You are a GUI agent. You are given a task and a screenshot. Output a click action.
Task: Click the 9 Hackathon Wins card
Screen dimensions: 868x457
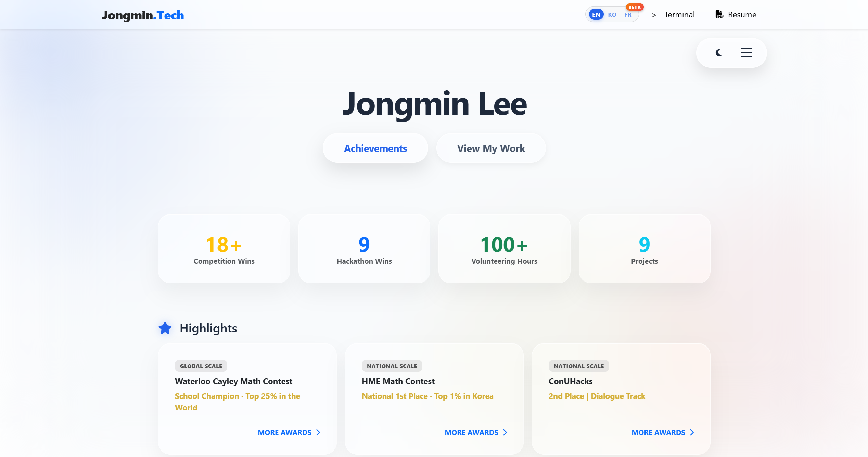click(x=364, y=249)
